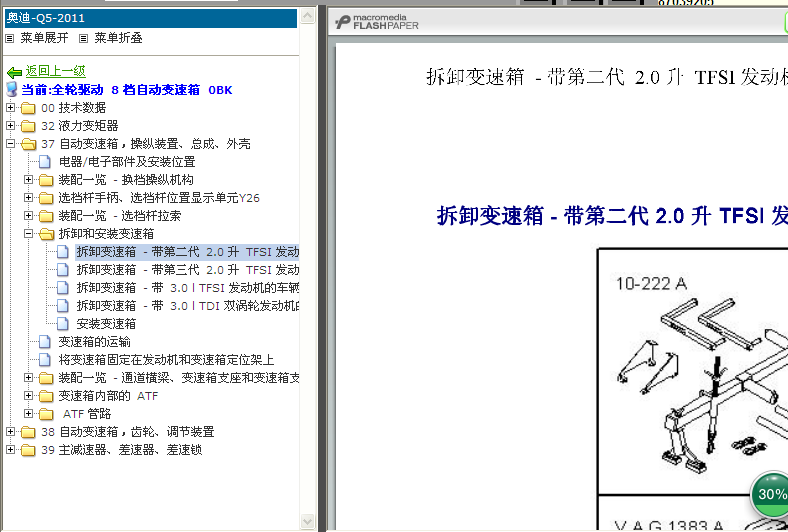788x532 pixels.
Task: Open 拆卸变速箱 - 带 3.0 l TFSI page
Action: tap(187, 288)
